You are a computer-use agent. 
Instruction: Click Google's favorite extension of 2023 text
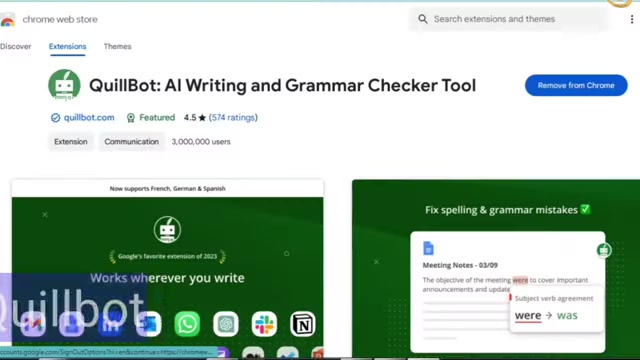(x=167, y=256)
